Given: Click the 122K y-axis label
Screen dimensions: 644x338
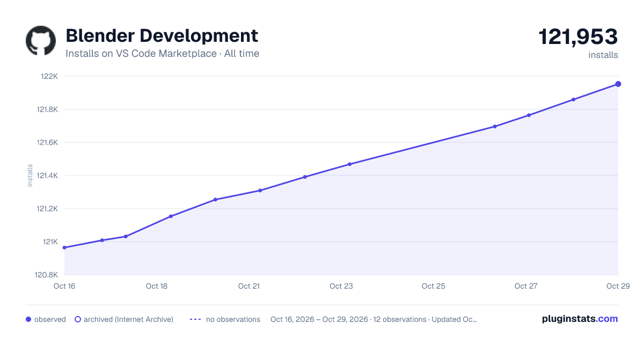Looking at the screenshot, I should pyautogui.click(x=49, y=76).
